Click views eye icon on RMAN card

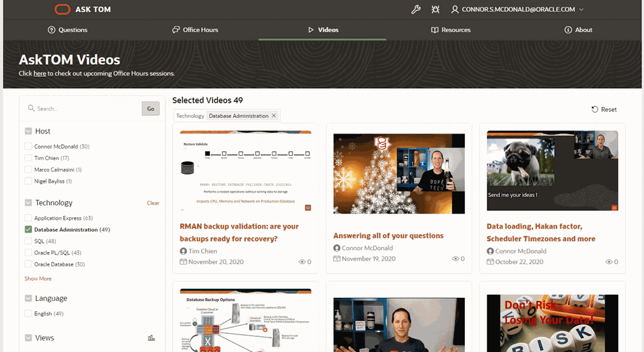point(302,261)
